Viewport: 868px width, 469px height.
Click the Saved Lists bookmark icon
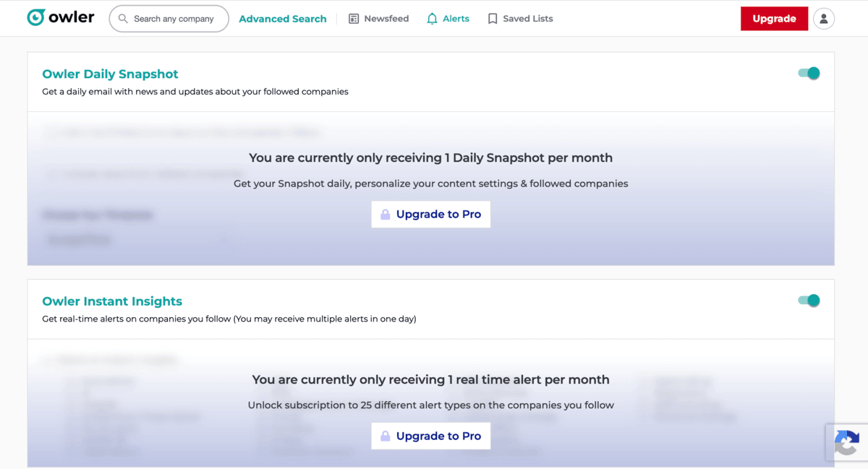tap(493, 19)
